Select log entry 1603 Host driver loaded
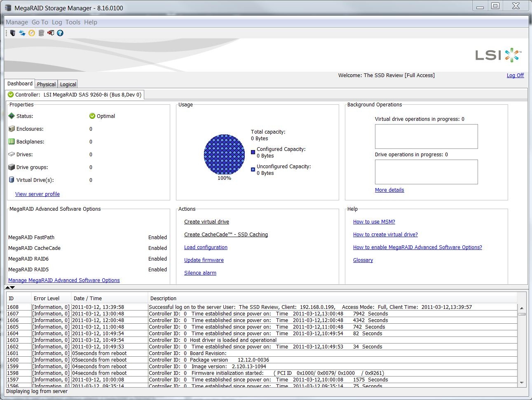532x400 pixels. pyautogui.click(x=262, y=340)
